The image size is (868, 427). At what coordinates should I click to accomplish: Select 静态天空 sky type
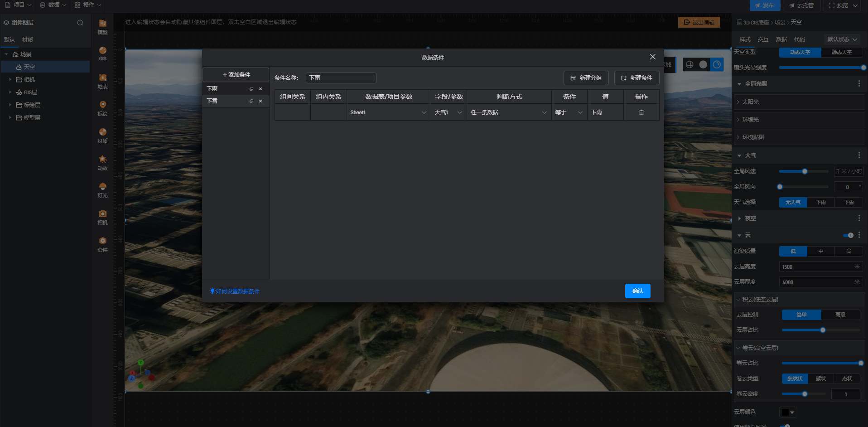(x=842, y=52)
